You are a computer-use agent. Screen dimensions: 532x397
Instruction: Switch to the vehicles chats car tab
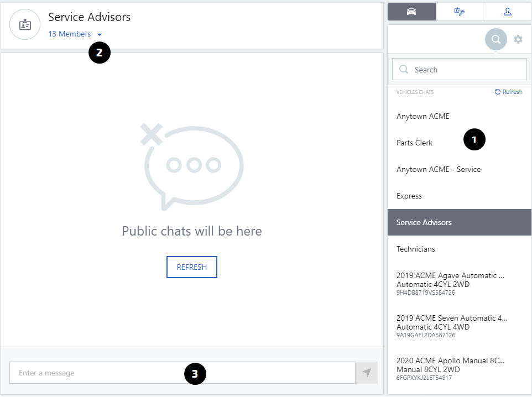coord(411,12)
